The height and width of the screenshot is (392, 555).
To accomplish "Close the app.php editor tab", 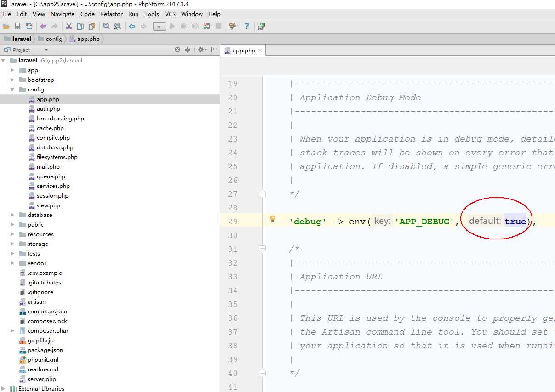I will coord(260,51).
